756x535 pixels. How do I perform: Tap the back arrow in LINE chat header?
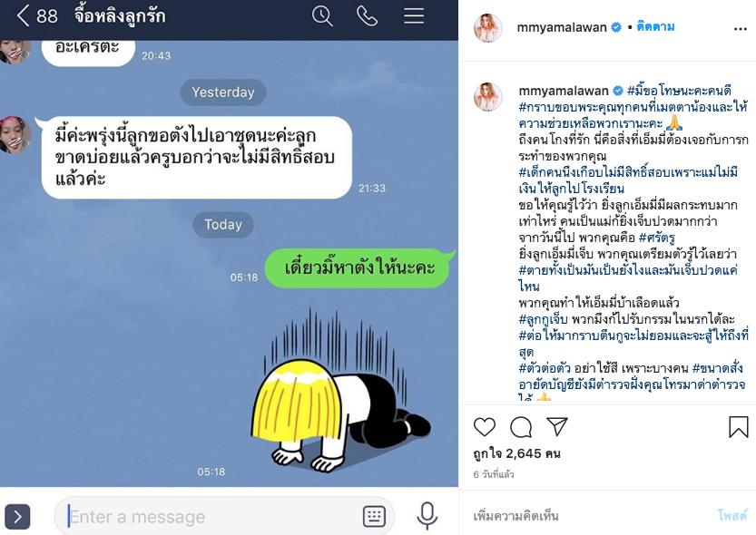pos(24,15)
